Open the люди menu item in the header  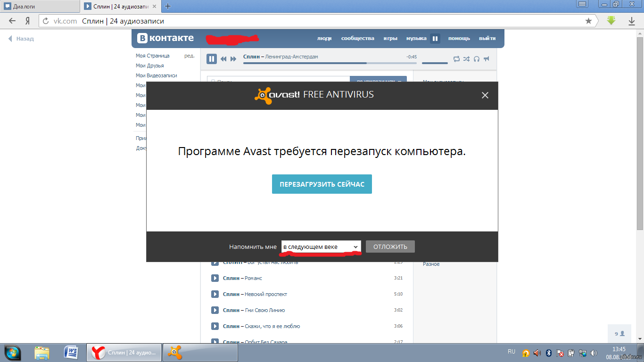pyautogui.click(x=324, y=39)
